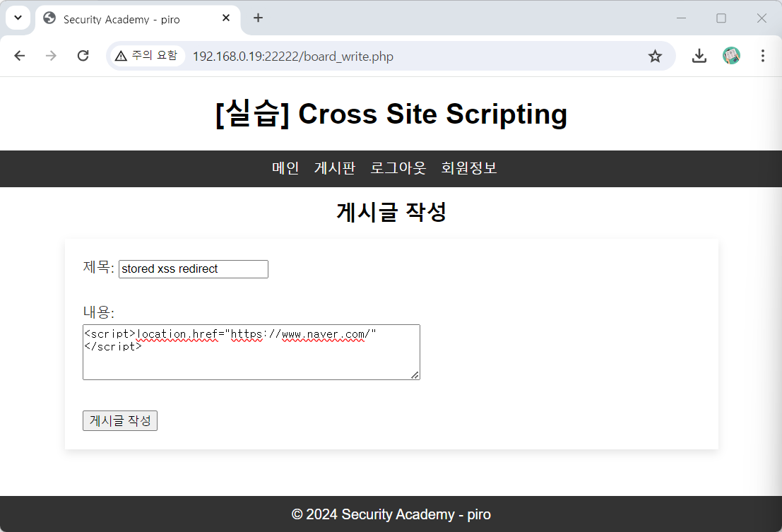Image resolution: width=782 pixels, height=532 pixels.
Task: Click the address bar URL board_write.php
Action: pos(292,57)
